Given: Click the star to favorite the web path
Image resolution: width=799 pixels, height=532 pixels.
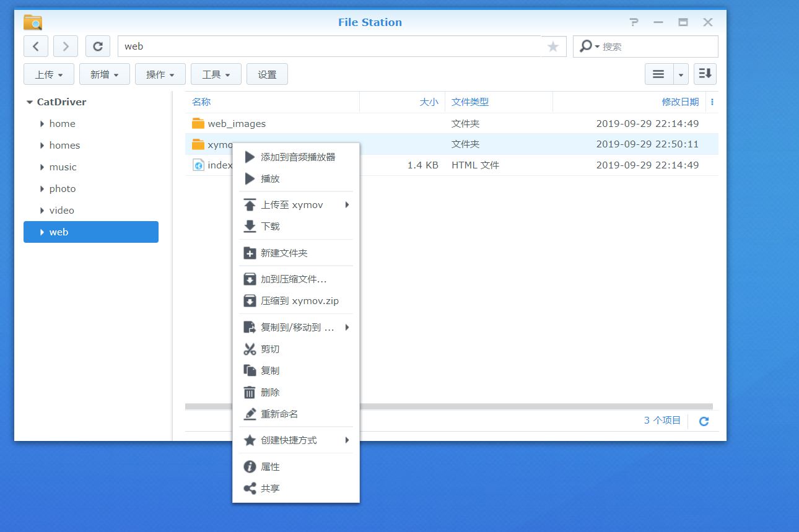Looking at the screenshot, I should (553, 46).
